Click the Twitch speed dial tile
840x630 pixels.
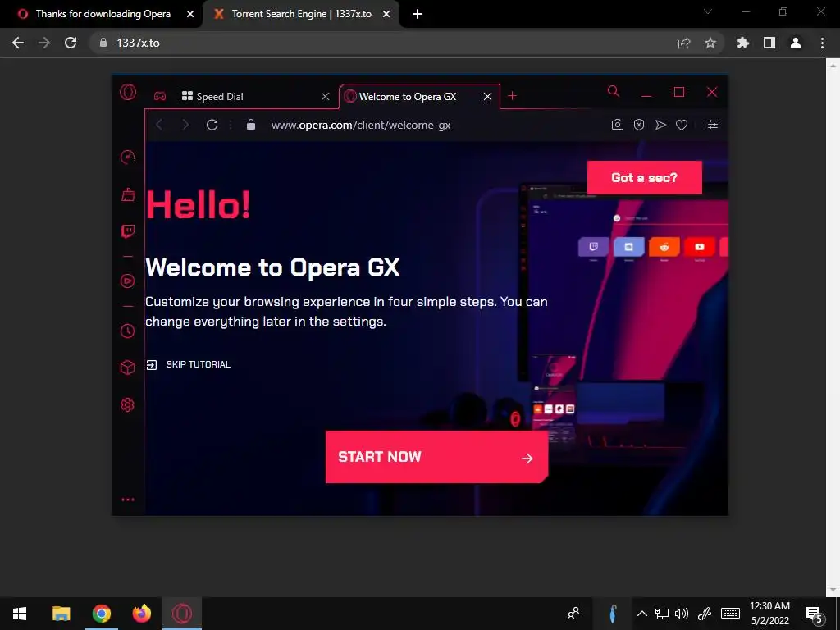click(594, 247)
